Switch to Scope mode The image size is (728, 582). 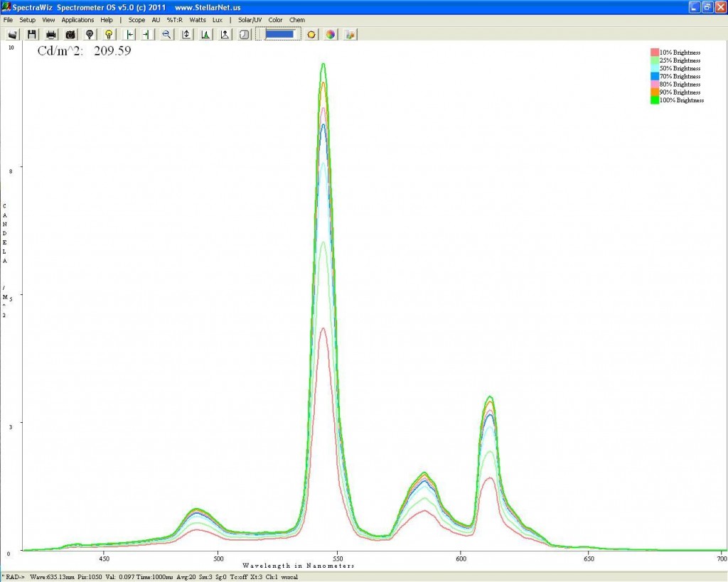136,20
